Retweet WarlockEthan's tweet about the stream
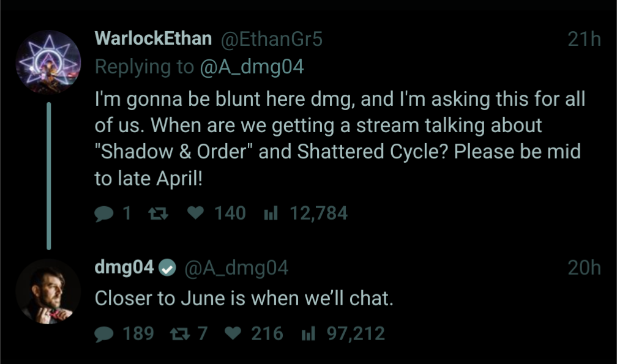The image size is (617, 364). tap(158, 214)
